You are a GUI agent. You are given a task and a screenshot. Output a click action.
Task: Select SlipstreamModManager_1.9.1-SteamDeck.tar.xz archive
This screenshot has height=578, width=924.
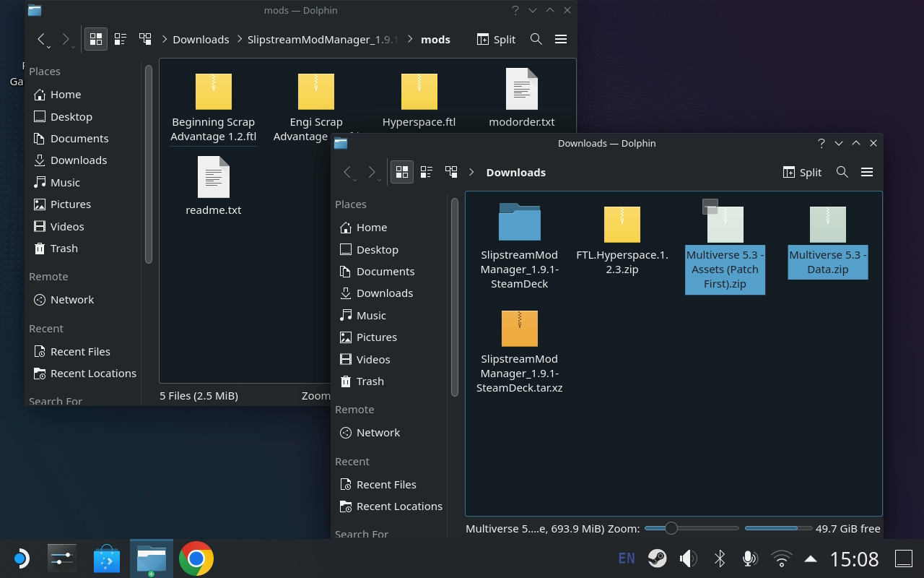pyautogui.click(x=519, y=351)
